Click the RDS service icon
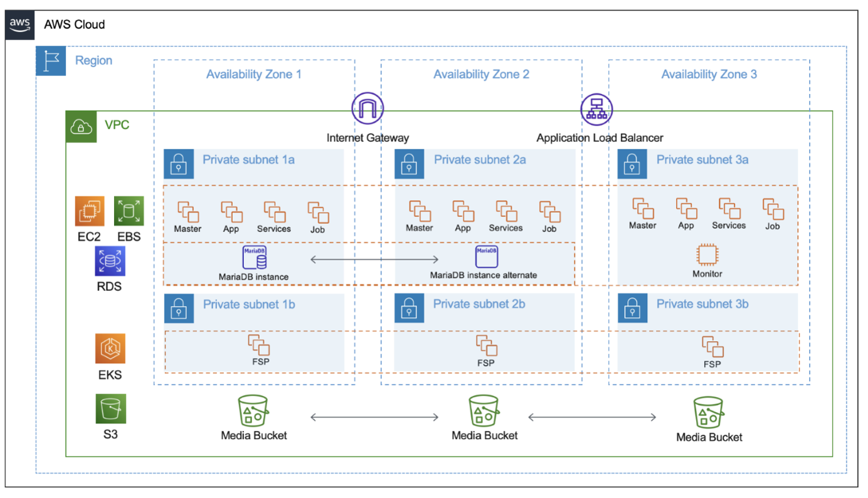The image size is (868, 498). coord(110,261)
